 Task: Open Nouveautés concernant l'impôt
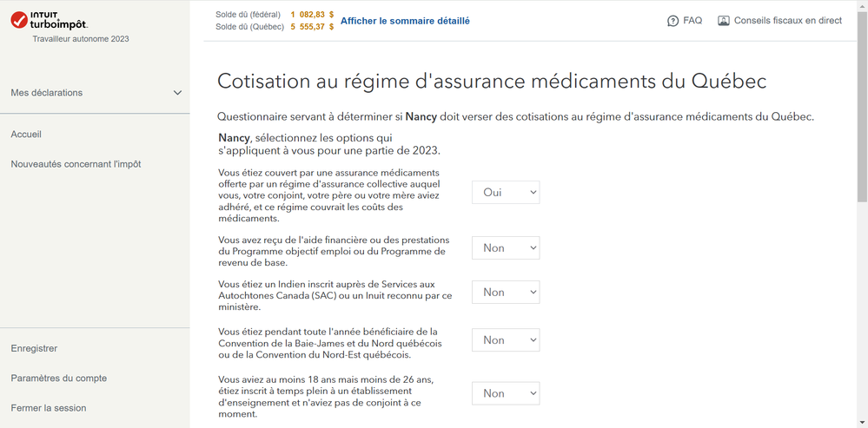[x=76, y=164]
